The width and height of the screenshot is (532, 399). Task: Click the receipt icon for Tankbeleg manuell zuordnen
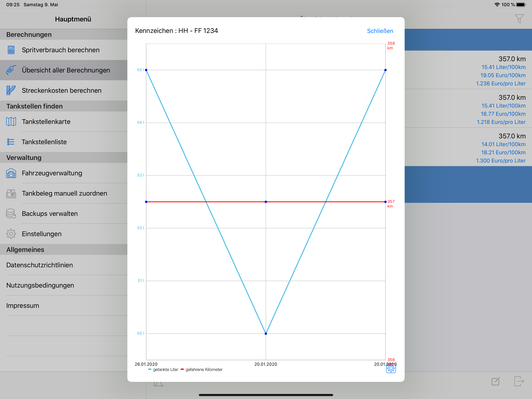point(11,193)
